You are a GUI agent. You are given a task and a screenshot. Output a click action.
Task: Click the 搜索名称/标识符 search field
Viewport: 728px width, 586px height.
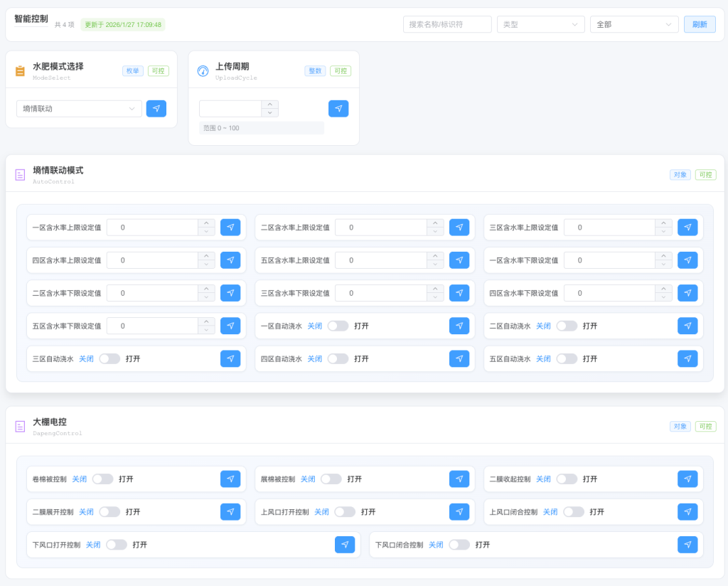click(447, 24)
